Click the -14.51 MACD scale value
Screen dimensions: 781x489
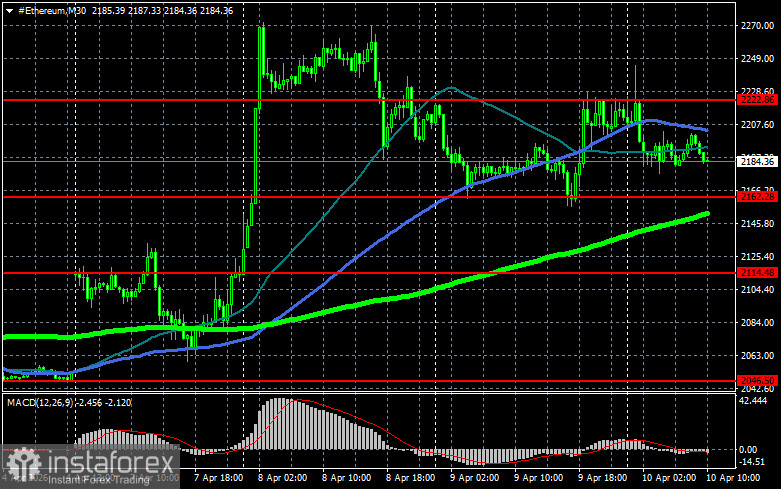point(752,462)
